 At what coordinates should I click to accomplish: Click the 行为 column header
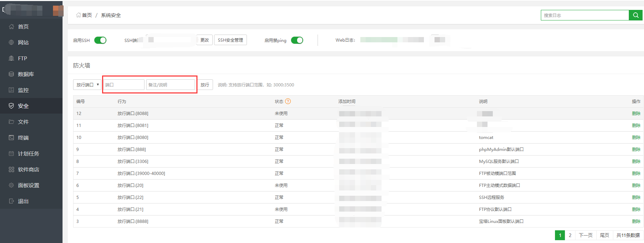122,101
